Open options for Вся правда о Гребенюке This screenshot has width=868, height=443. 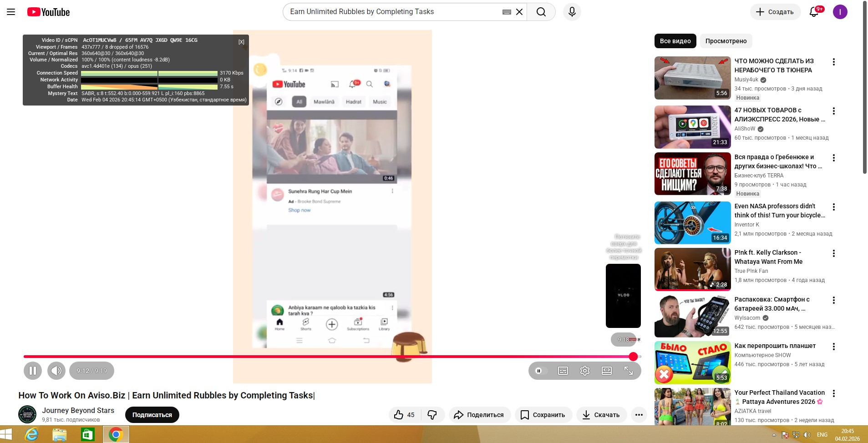834,158
